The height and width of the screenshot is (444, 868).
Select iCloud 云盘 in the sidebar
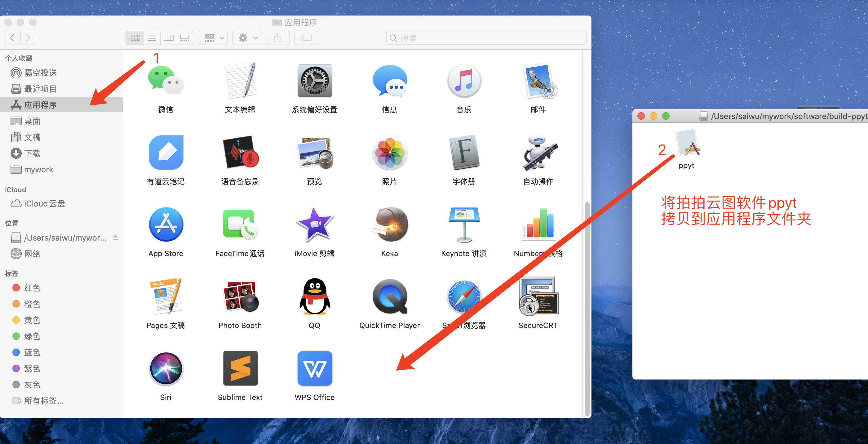click(x=61, y=204)
